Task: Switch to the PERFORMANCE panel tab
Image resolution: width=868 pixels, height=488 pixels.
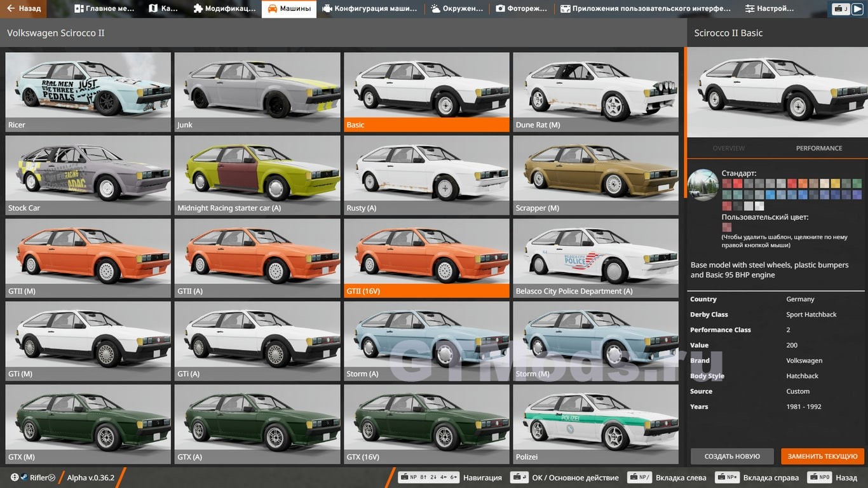Action: [819, 148]
